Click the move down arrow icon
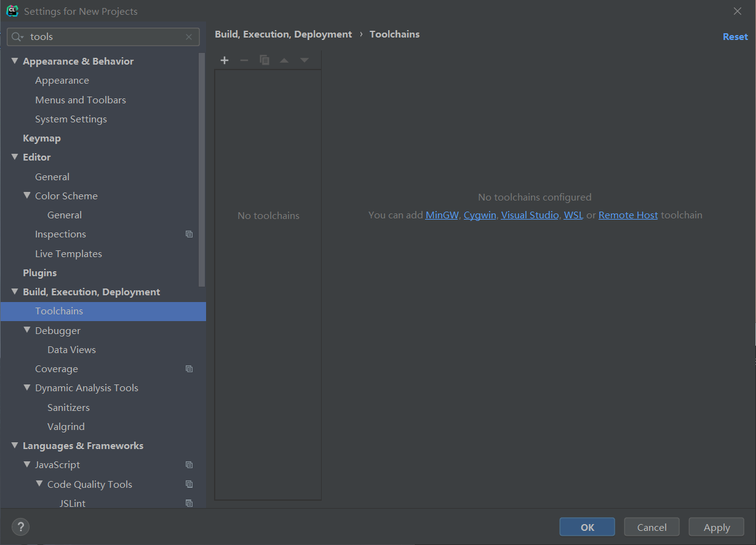The height and width of the screenshot is (545, 756). [x=304, y=60]
